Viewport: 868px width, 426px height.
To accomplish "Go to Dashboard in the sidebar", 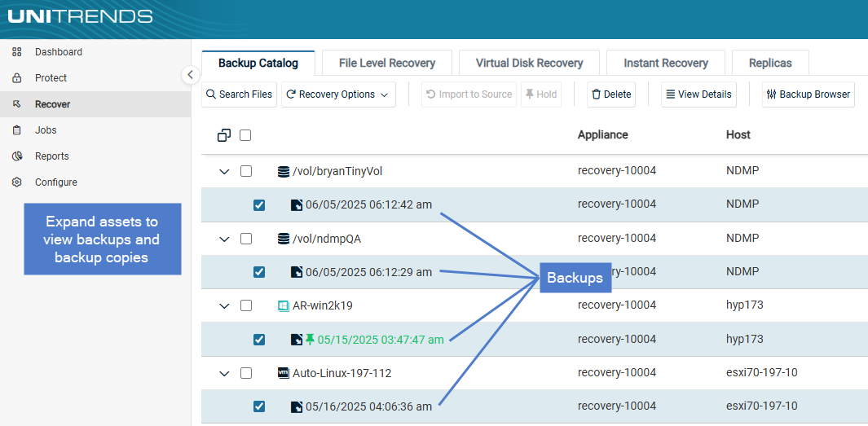I will (58, 52).
